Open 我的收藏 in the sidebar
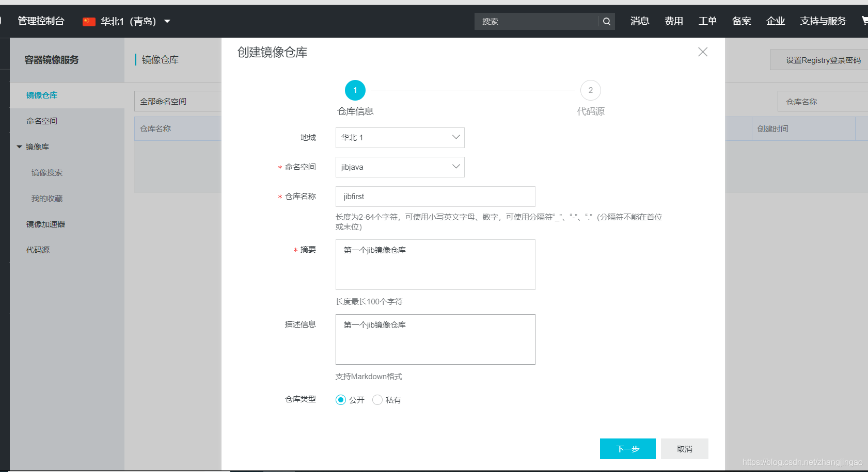This screenshot has width=868, height=472. (x=47, y=199)
